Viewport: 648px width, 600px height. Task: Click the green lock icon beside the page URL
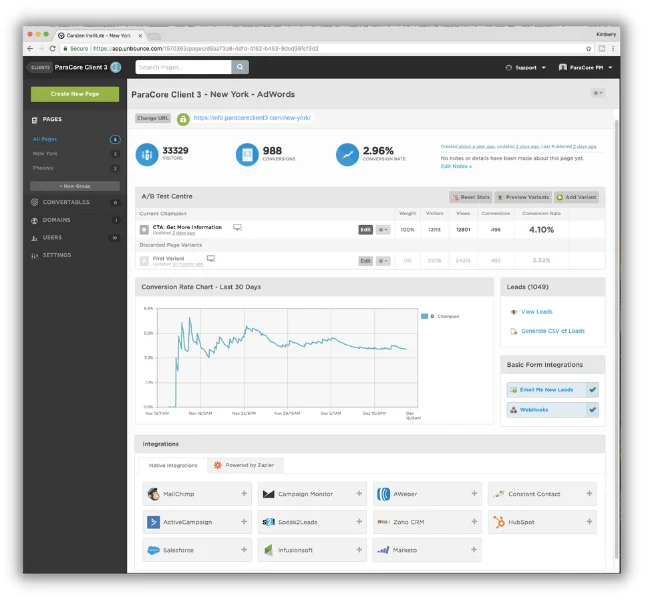point(183,118)
